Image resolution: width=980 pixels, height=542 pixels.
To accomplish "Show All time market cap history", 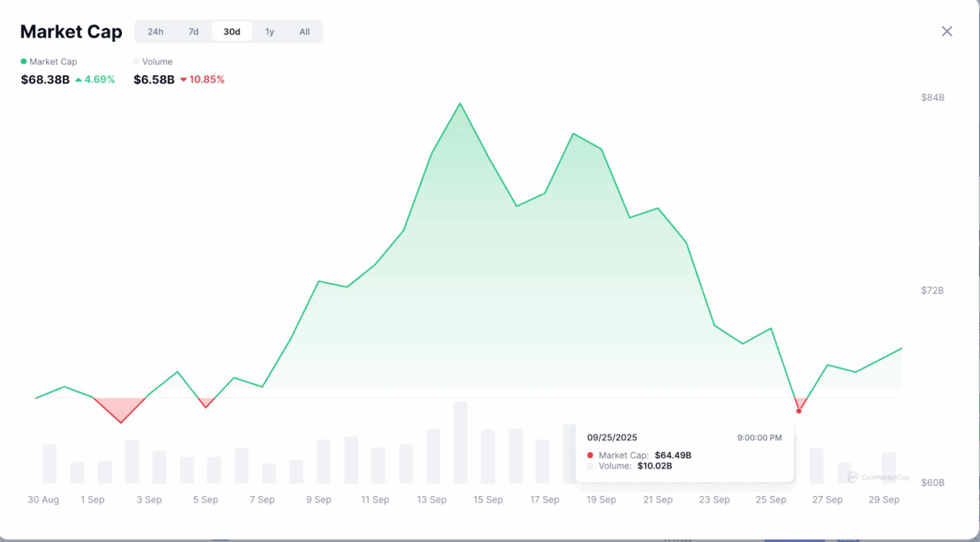I will [305, 32].
